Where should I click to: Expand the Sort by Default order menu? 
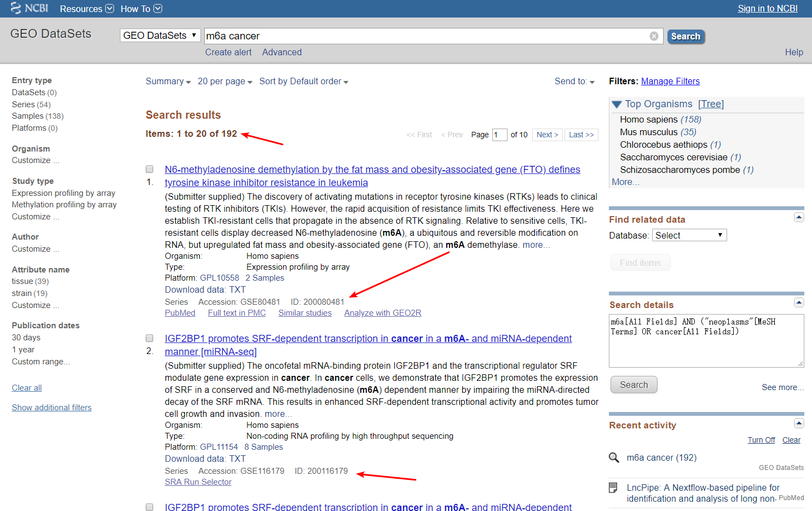pos(303,82)
